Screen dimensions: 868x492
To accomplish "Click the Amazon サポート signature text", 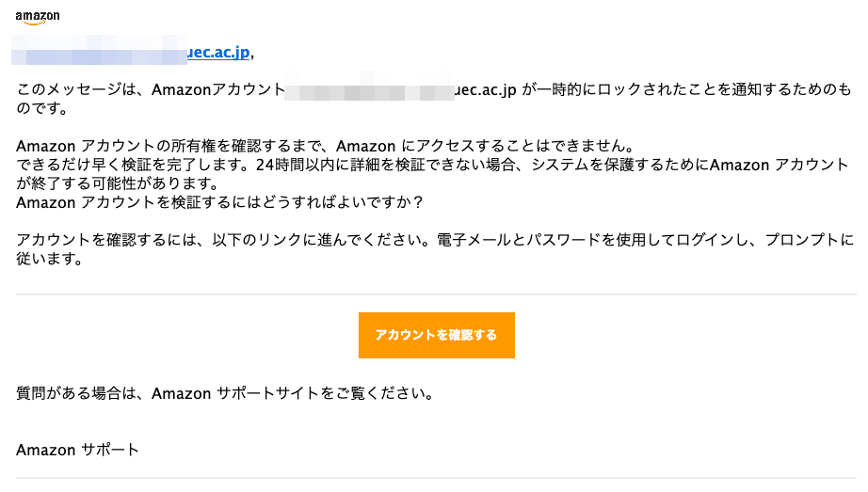I will [x=77, y=450].
